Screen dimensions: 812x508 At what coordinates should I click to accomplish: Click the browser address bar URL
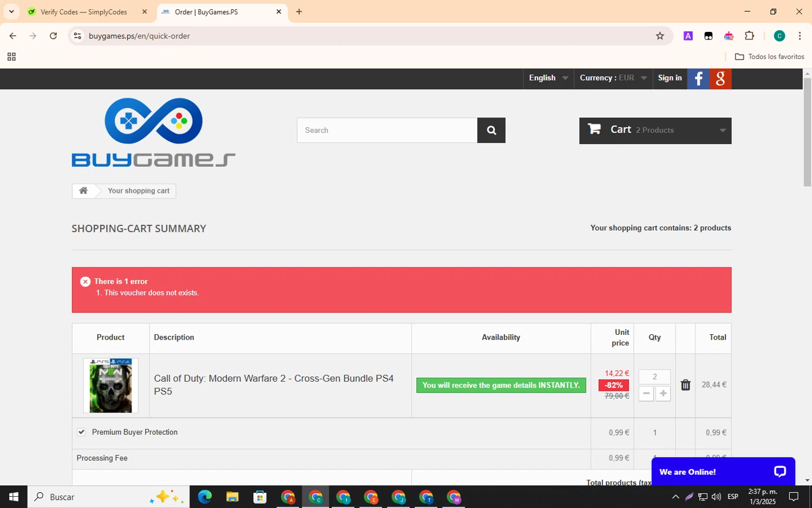(x=139, y=36)
